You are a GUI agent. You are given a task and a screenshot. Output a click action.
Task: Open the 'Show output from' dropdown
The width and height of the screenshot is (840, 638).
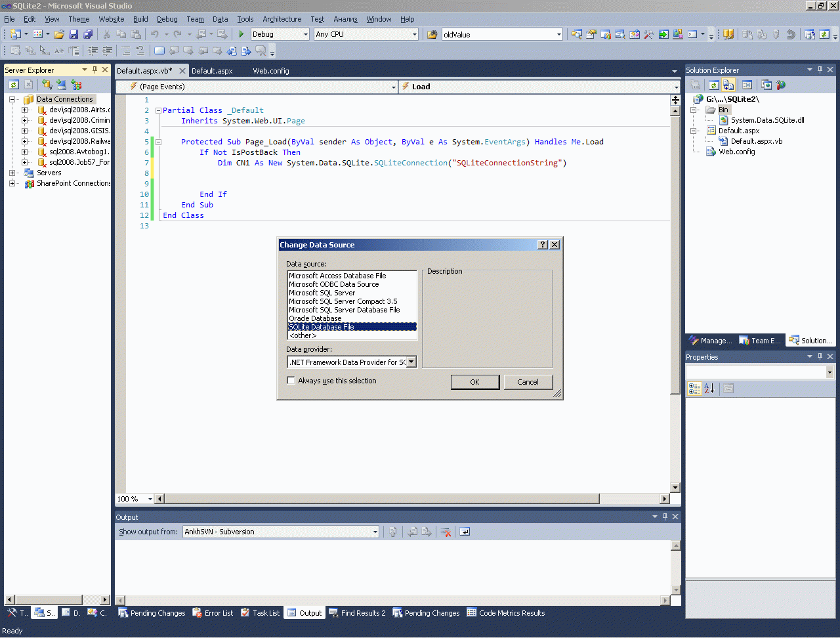(375, 532)
